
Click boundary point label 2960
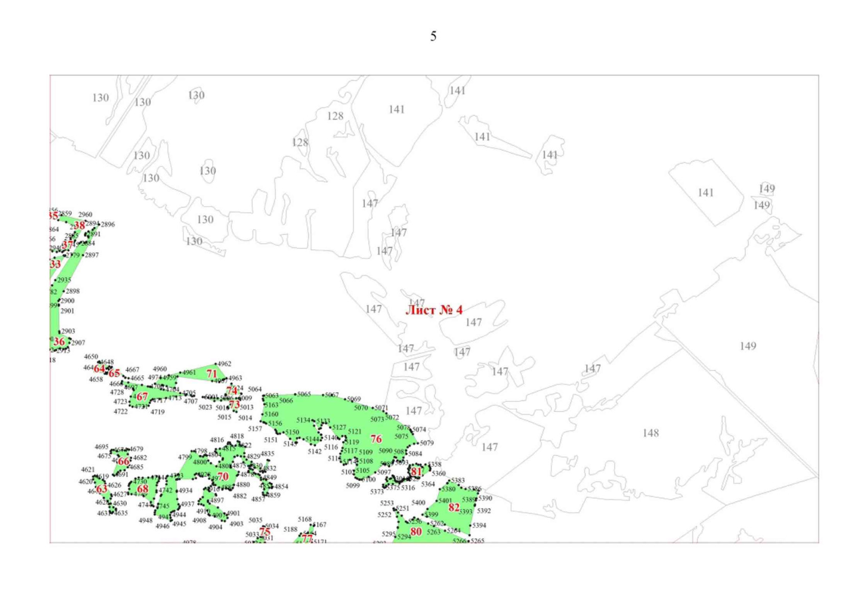(x=85, y=215)
